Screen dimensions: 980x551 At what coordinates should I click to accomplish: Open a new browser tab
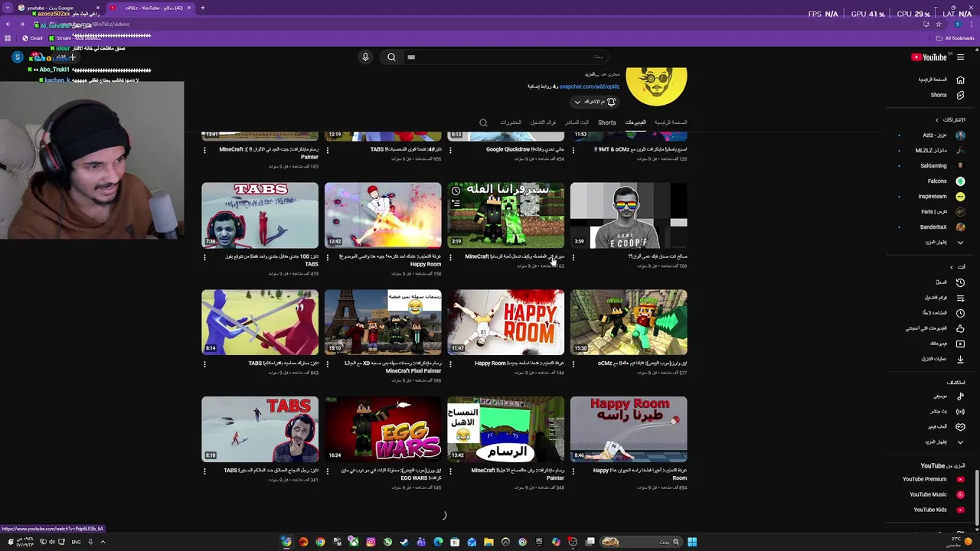coord(203,8)
